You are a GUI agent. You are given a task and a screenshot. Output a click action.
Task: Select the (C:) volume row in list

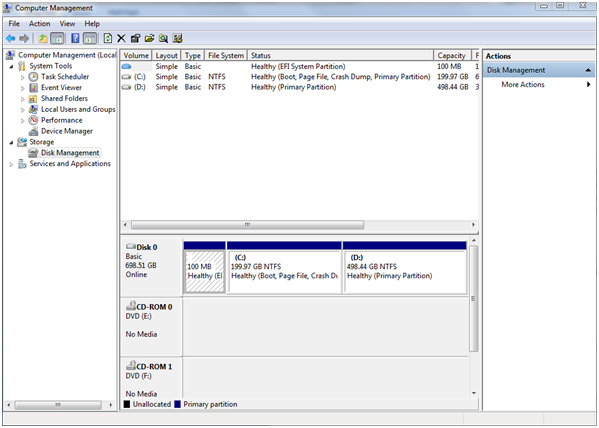point(299,77)
